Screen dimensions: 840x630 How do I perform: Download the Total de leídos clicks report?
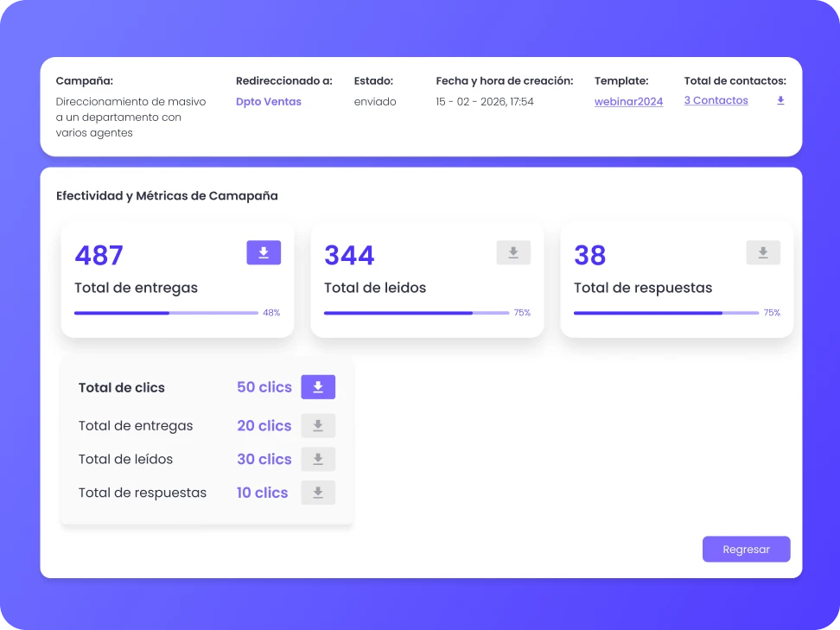pyautogui.click(x=318, y=459)
